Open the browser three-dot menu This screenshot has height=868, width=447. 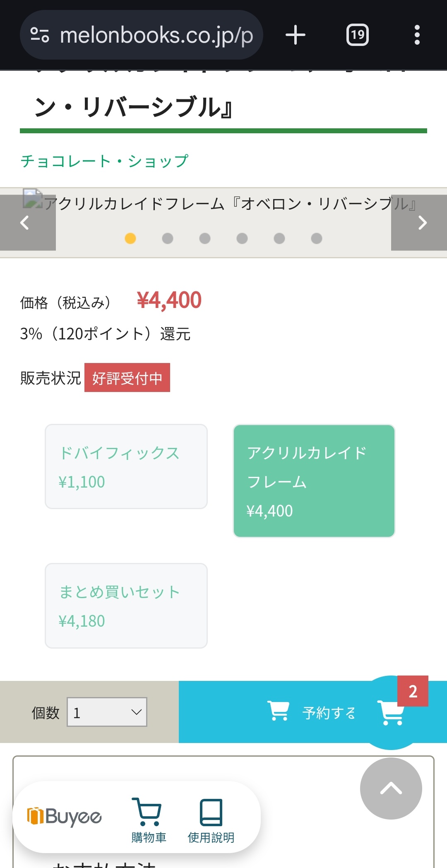[417, 35]
